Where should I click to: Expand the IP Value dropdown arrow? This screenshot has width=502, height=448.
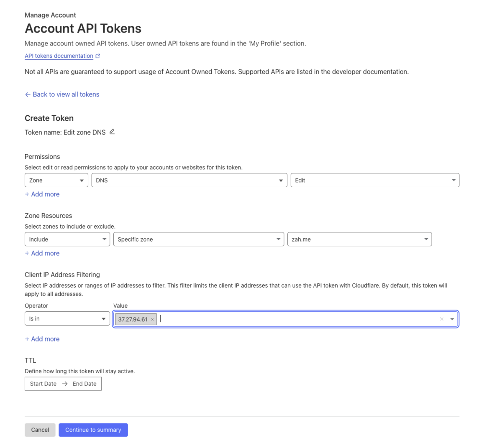(x=452, y=319)
